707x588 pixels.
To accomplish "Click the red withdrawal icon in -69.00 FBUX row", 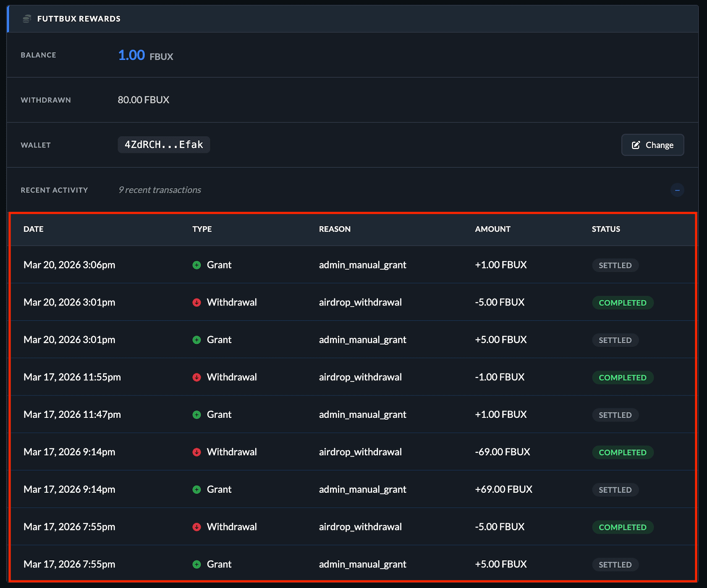I will point(196,452).
